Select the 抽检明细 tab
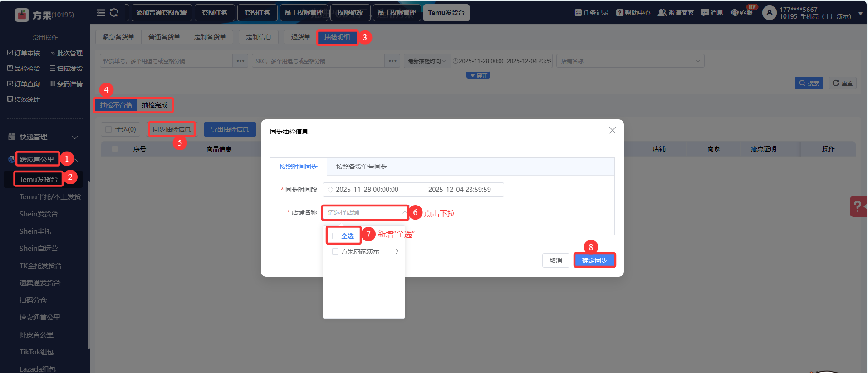Image resolution: width=868 pixels, height=373 pixels. (x=337, y=37)
